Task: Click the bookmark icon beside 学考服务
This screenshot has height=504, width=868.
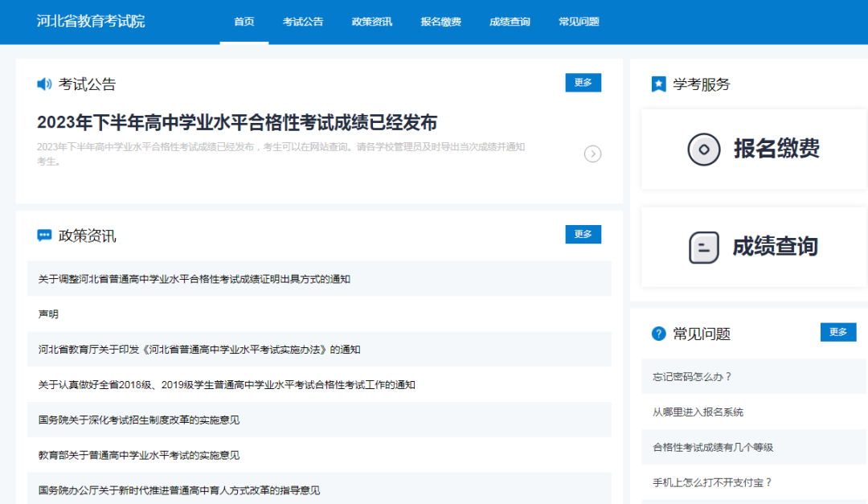Action: pyautogui.click(x=657, y=84)
